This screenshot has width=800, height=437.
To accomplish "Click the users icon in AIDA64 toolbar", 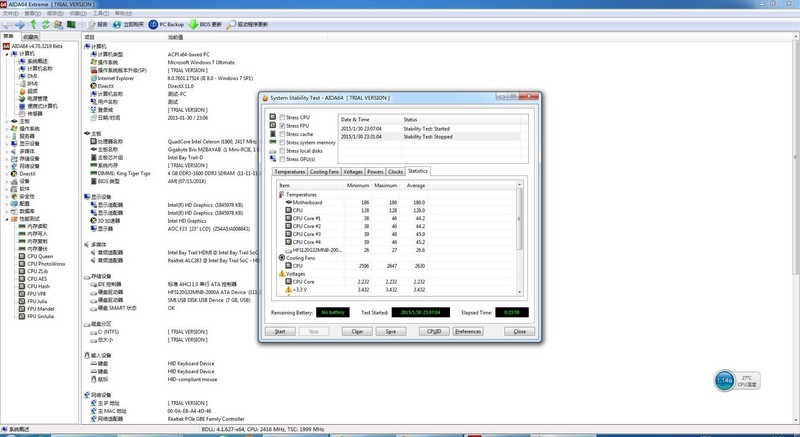I will (58, 24).
